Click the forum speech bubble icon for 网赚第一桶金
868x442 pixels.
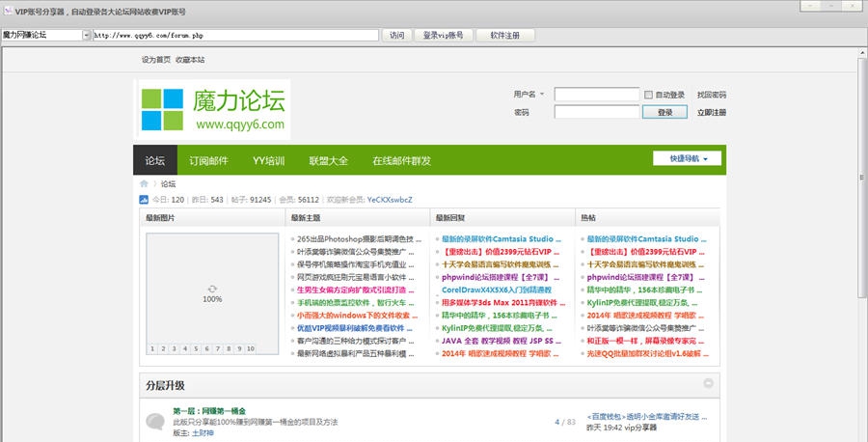coord(154,422)
